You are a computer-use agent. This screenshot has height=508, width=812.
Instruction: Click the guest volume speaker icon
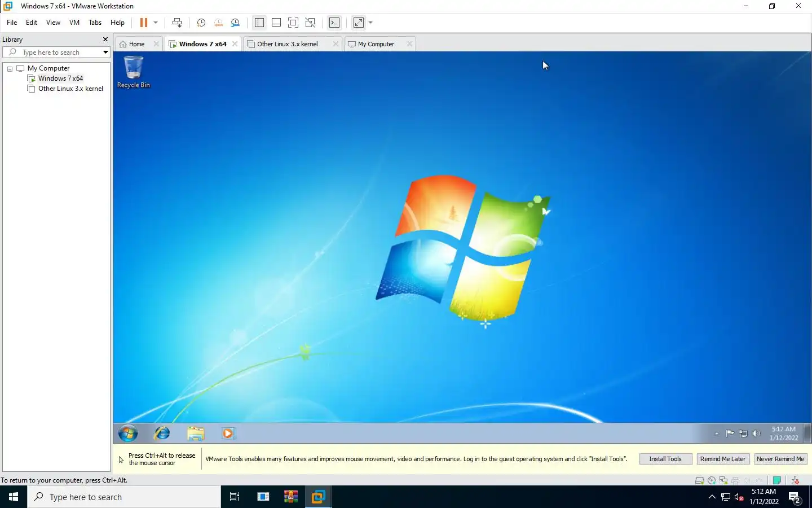tap(756, 433)
